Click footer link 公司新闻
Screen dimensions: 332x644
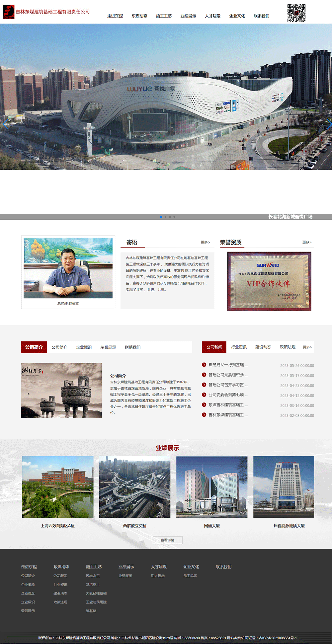tap(60, 576)
